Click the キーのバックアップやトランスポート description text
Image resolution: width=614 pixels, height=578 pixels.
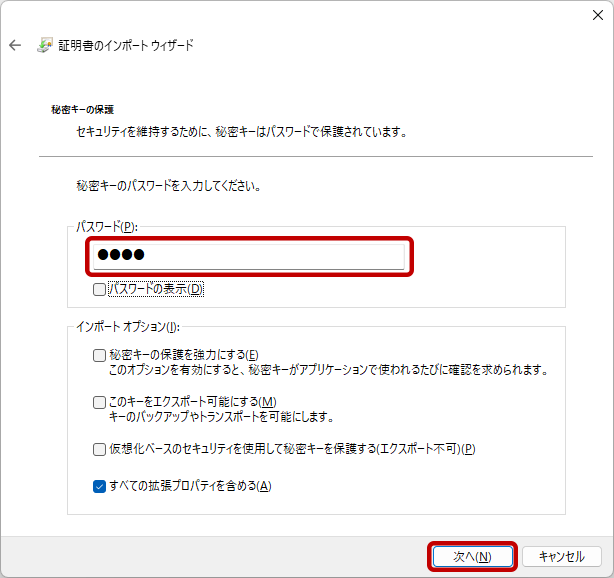click(x=220, y=417)
